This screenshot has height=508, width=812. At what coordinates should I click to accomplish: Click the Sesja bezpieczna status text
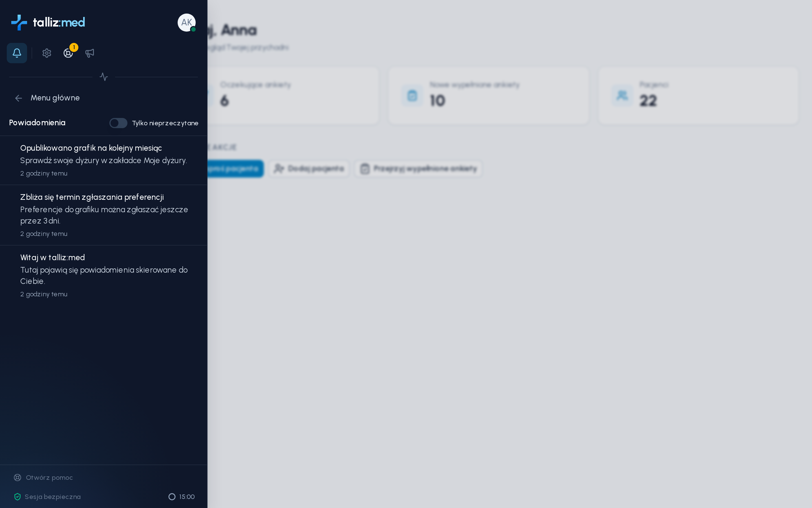pos(53,497)
